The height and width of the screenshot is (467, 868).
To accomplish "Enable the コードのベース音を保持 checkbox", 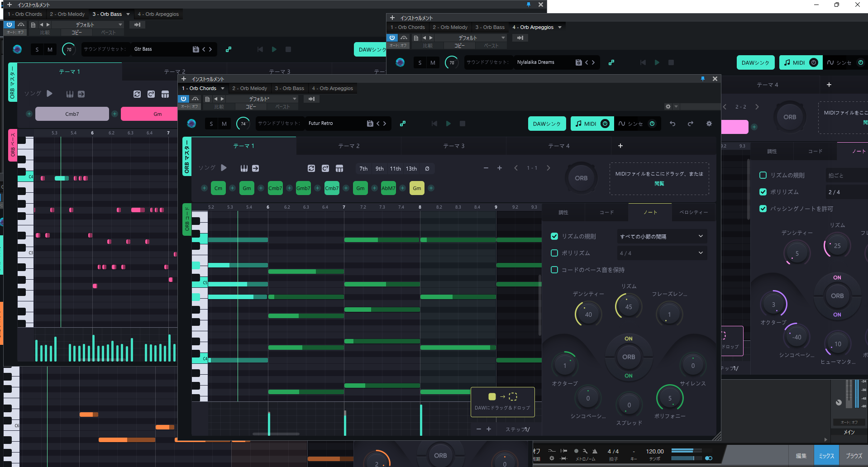I will [x=554, y=270].
